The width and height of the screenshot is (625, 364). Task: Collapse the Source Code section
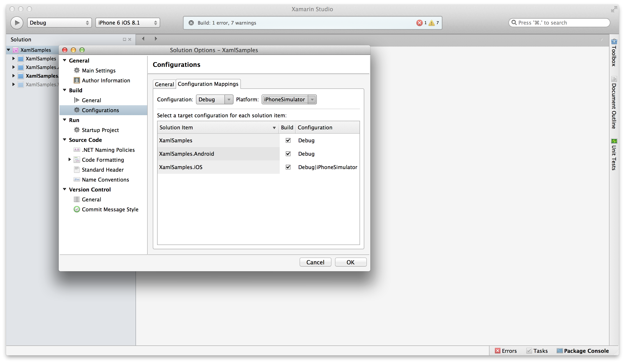point(65,140)
